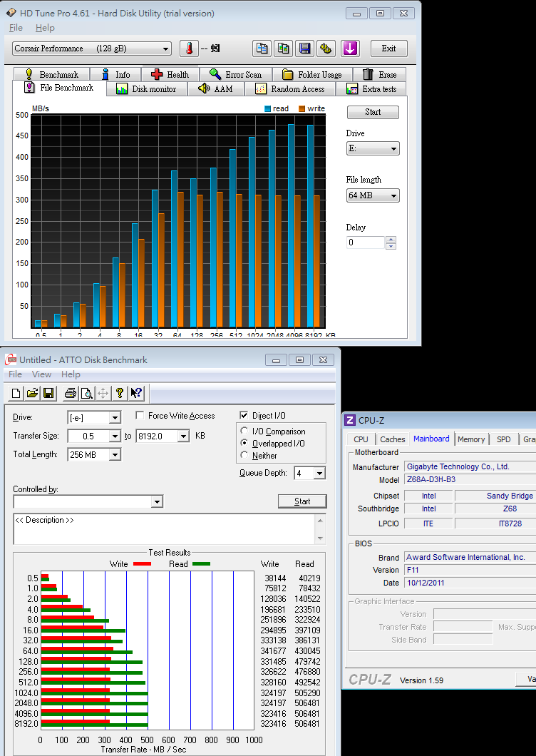Click the Delay input field

366,242
